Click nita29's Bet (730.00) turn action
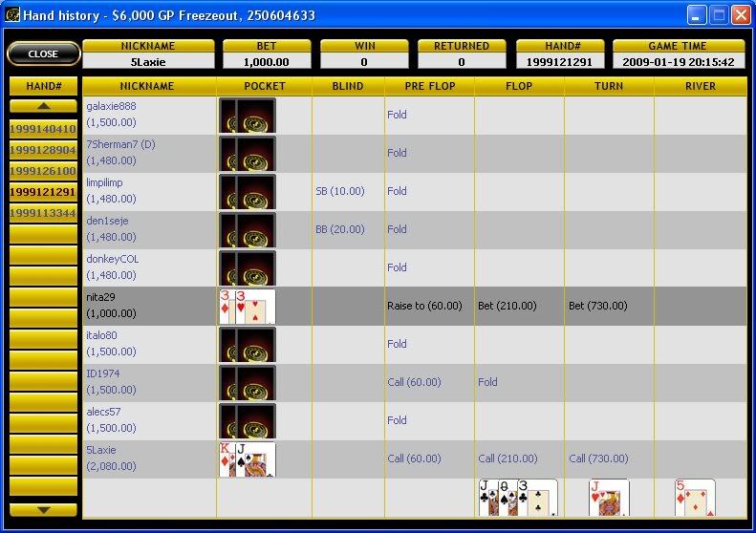 point(598,306)
